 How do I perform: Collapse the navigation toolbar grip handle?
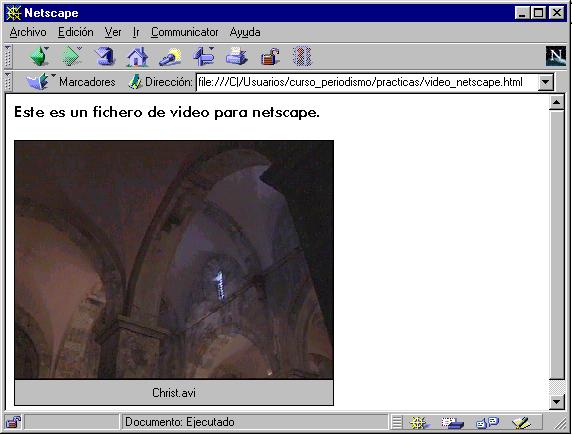[x=8, y=57]
